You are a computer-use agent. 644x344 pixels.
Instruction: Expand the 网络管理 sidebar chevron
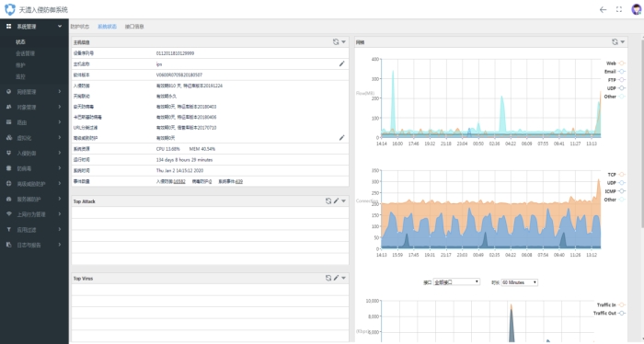click(x=60, y=92)
